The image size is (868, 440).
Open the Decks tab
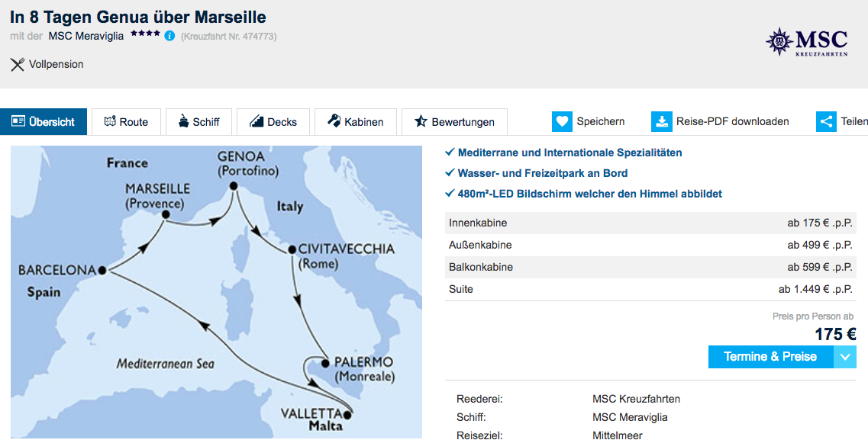pos(273,121)
